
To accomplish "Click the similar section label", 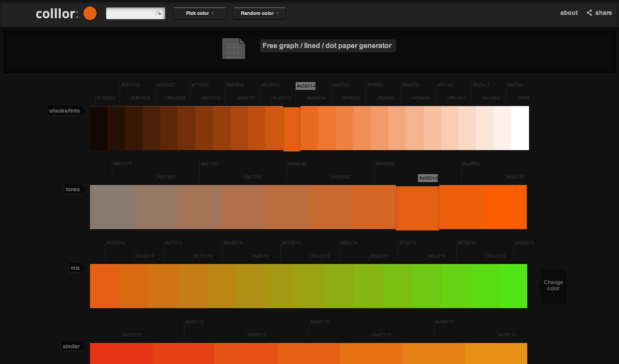I will (72, 346).
